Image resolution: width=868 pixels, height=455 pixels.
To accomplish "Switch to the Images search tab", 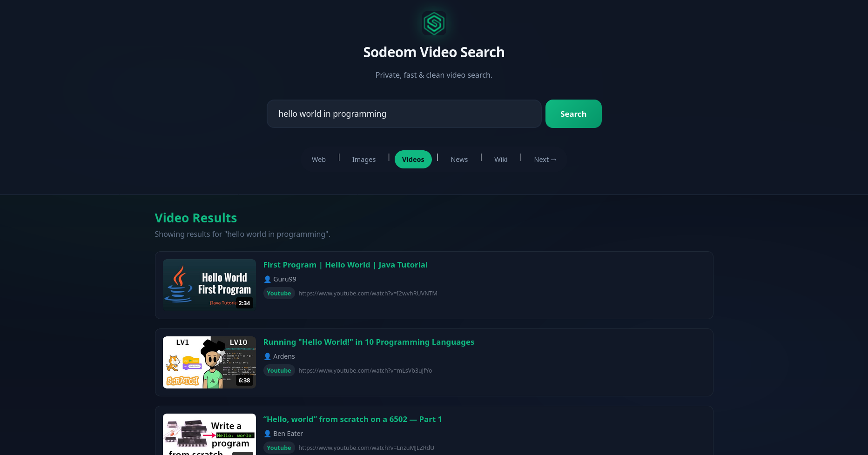I will (x=364, y=159).
